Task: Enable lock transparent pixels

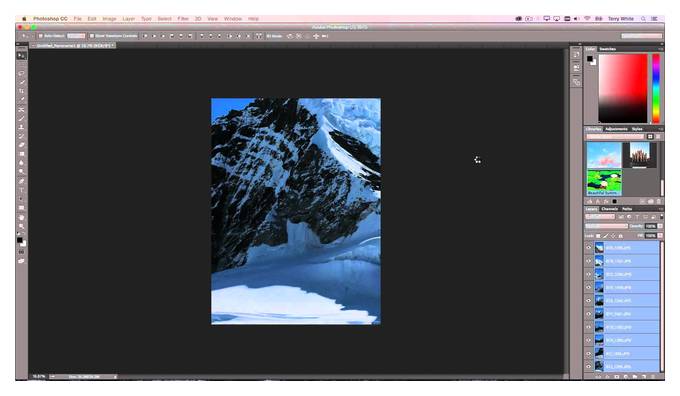Action: [598, 236]
